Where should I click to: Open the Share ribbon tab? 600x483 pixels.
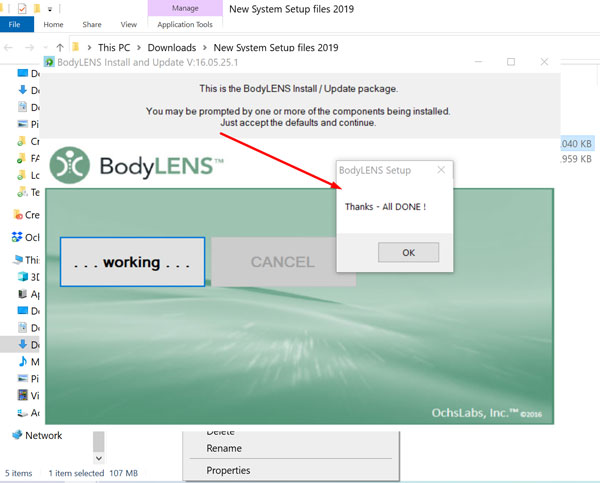[92, 24]
